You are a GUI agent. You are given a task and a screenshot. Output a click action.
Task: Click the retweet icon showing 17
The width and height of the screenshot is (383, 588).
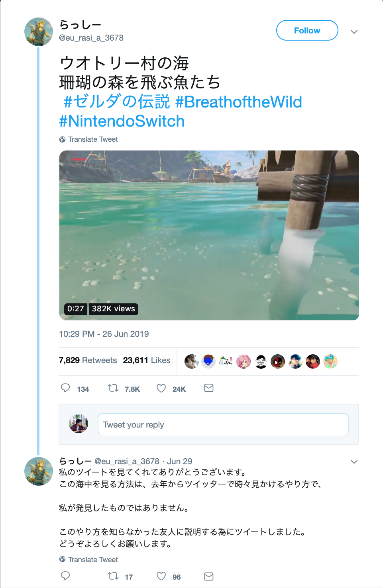point(113,575)
